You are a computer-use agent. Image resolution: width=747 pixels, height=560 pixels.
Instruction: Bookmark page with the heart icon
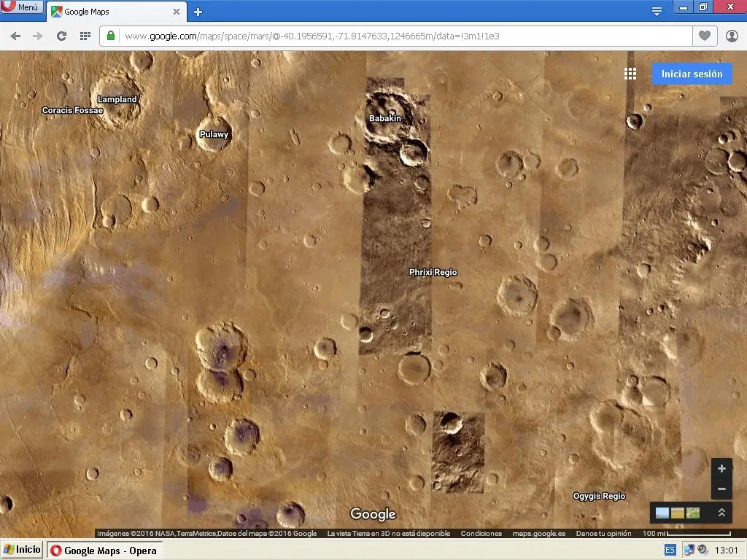705,36
